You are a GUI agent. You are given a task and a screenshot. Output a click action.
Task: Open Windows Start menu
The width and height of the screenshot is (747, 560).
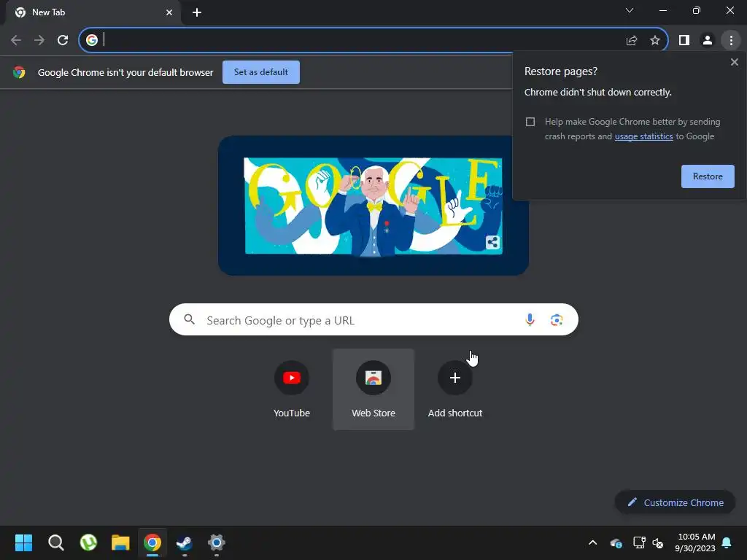[x=23, y=542]
